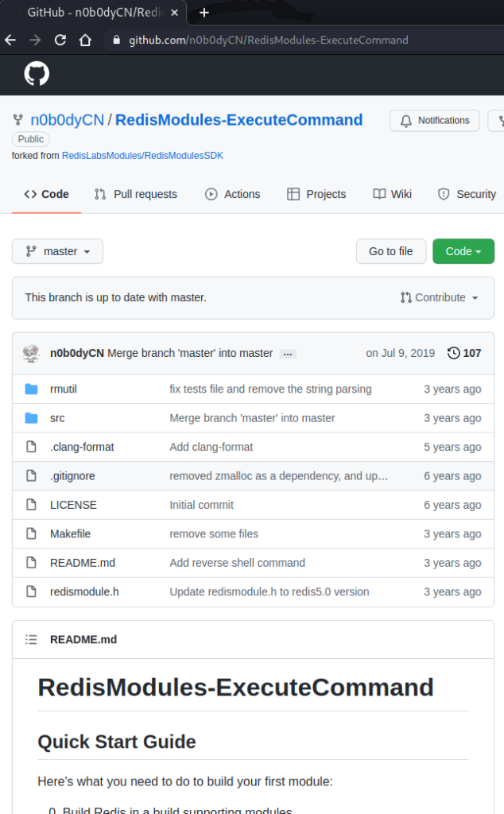
Task: Open RedisLabsModules/RedisModulesSDK fork source link
Action: [143, 156]
